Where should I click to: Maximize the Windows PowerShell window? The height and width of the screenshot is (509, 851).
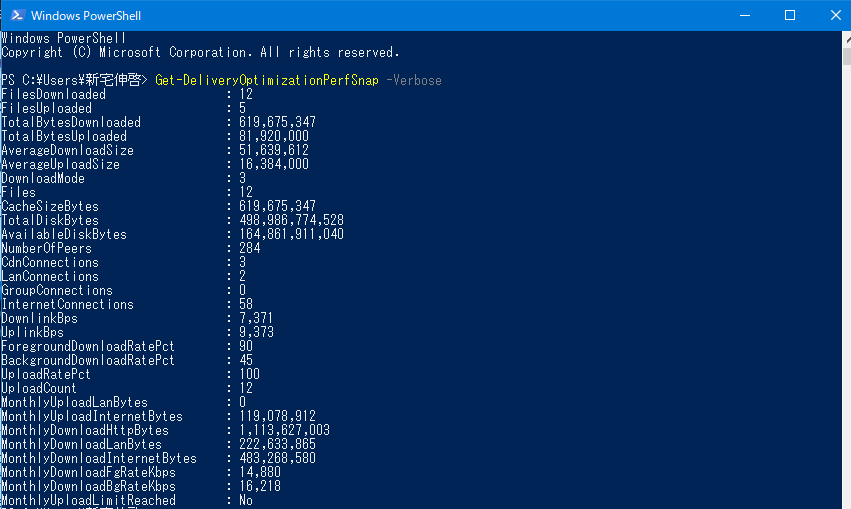point(790,15)
